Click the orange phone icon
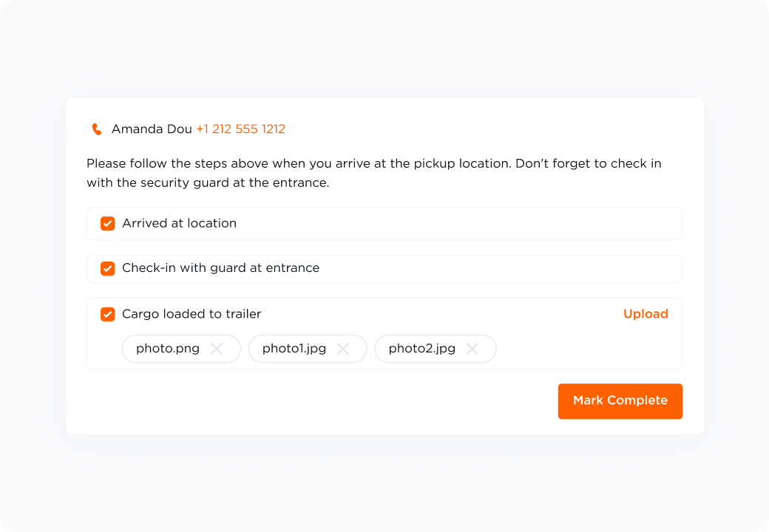The width and height of the screenshot is (769, 532). (96, 129)
